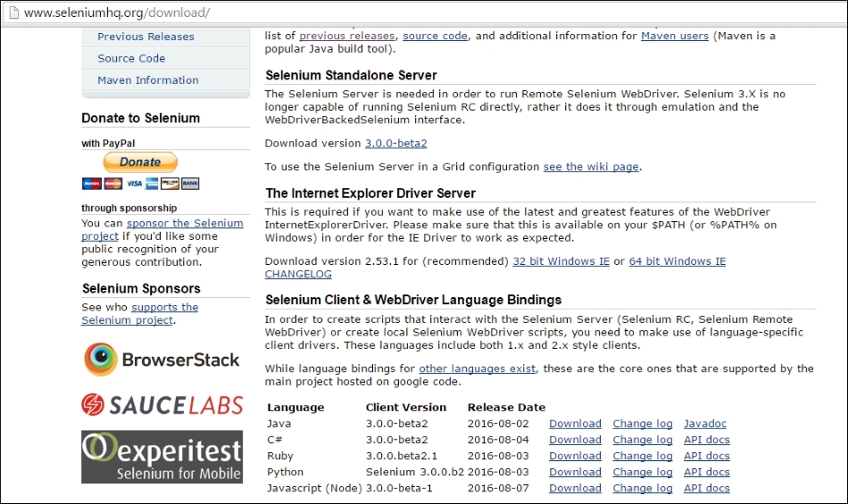
Task: Download the Java client bindings
Action: pyautogui.click(x=575, y=424)
